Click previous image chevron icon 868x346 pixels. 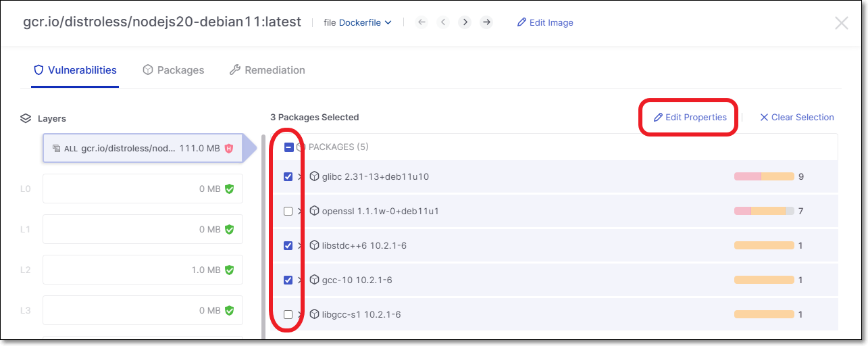point(443,22)
